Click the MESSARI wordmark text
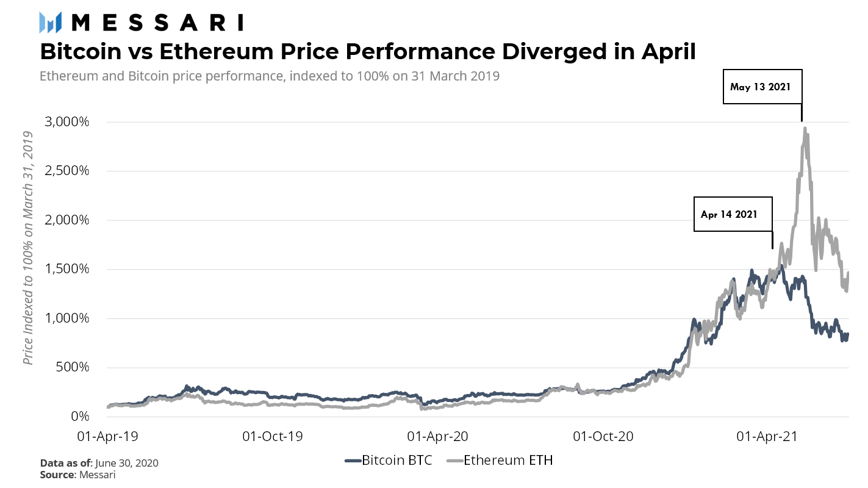The image size is (868, 488). (x=157, y=22)
